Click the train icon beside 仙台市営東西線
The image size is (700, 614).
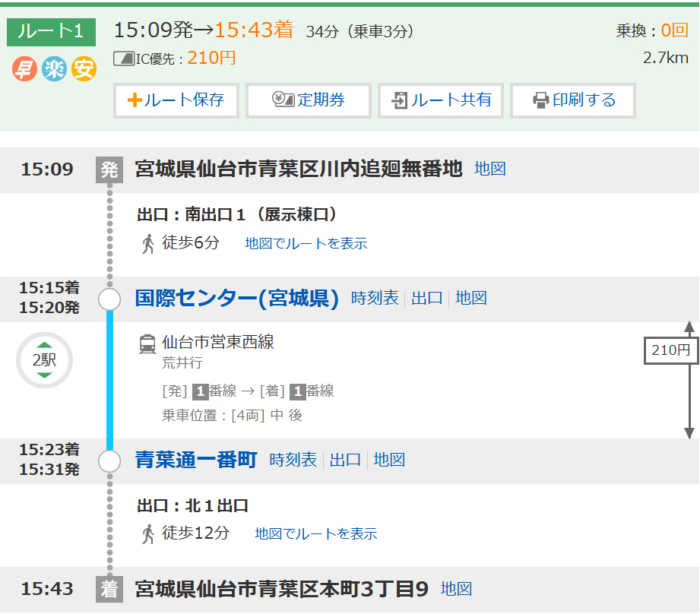point(147,343)
